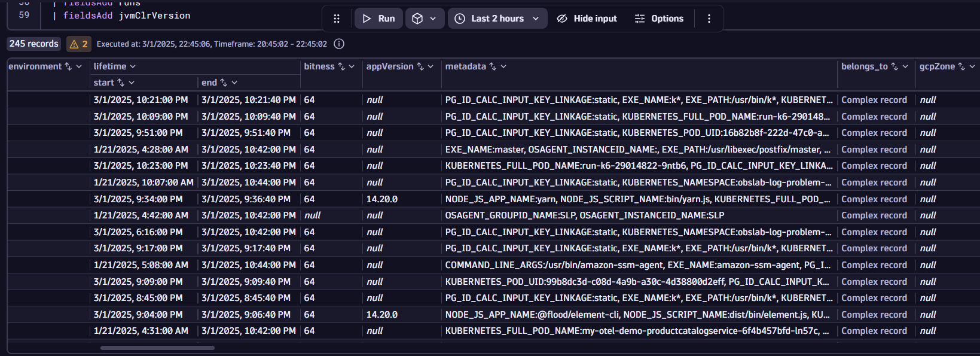The height and width of the screenshot is (356, 980).
Task: Sort by the gcpZone column sort icon
Action: [x=961, y=66]
